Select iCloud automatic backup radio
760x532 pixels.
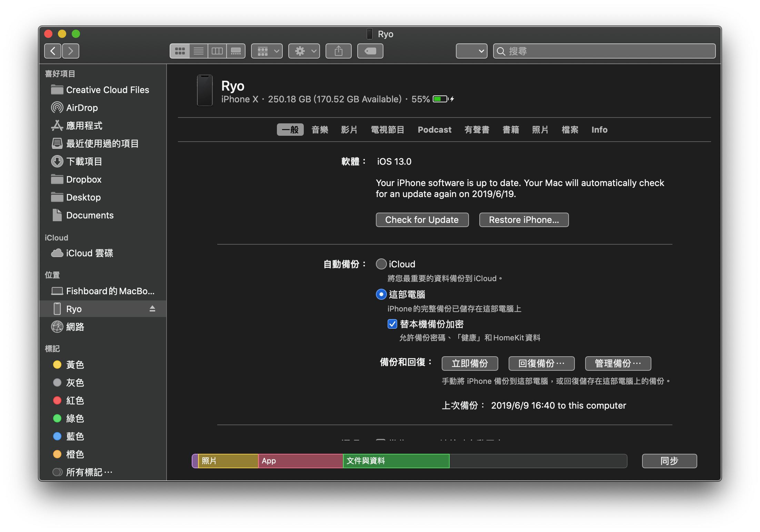pos(381,264)
